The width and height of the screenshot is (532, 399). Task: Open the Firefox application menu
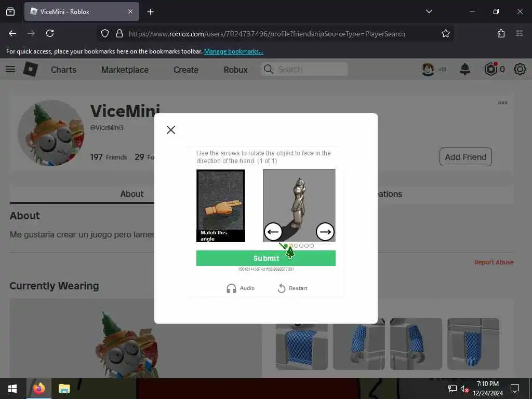pyautogui.click(x=520, y=33)
